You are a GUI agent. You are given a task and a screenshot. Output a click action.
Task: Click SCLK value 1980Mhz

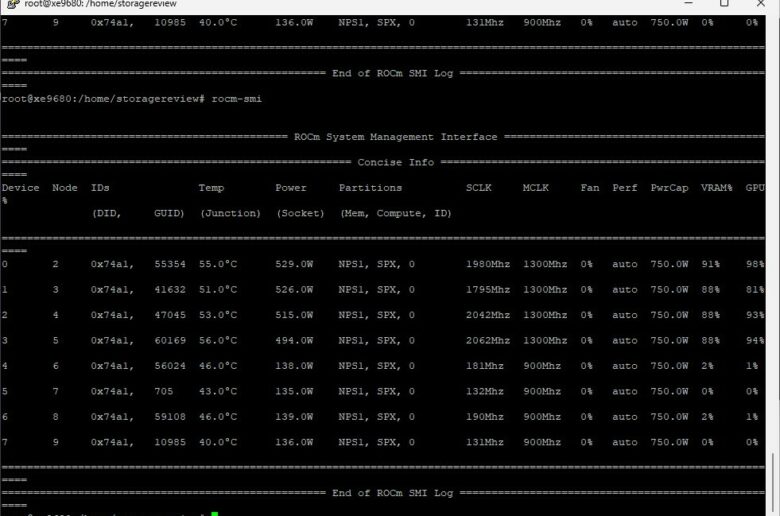[488, 264]
